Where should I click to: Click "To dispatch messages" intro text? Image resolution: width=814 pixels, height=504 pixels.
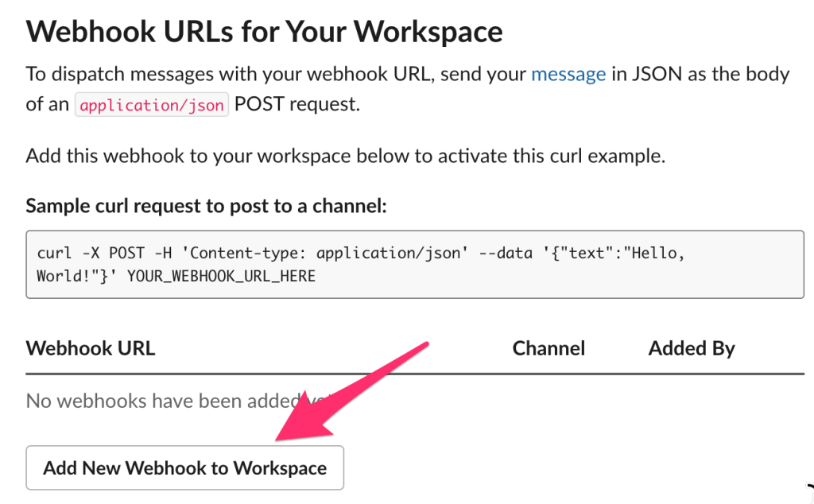tap(111, 74)
